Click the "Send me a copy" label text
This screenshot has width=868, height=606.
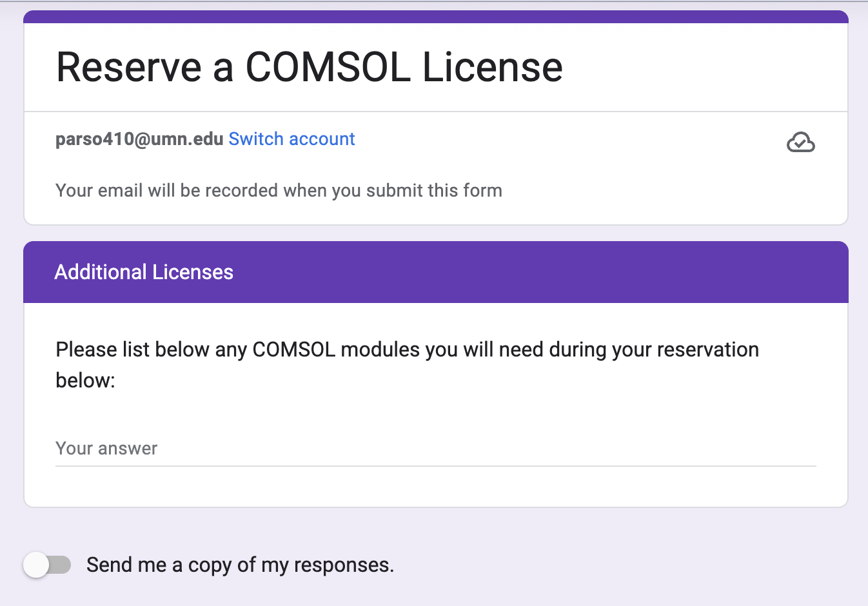[240, 565]
